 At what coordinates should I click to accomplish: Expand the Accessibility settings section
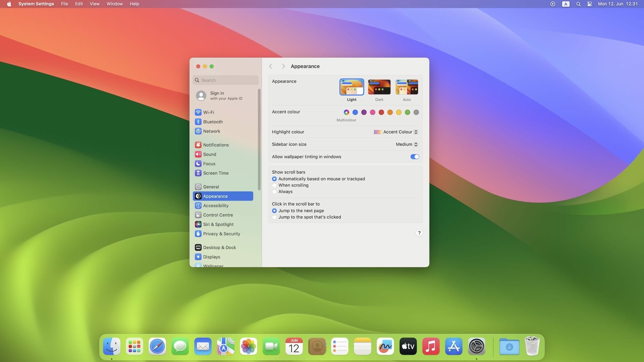pos(215,205)
